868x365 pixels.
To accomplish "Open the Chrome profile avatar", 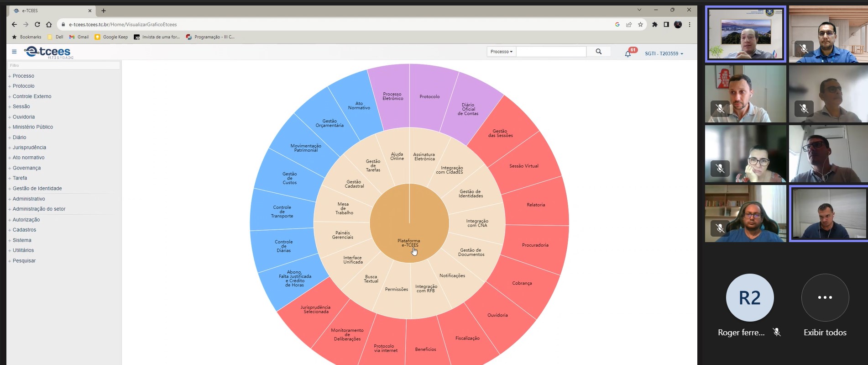I will click(x=678, y=25).
